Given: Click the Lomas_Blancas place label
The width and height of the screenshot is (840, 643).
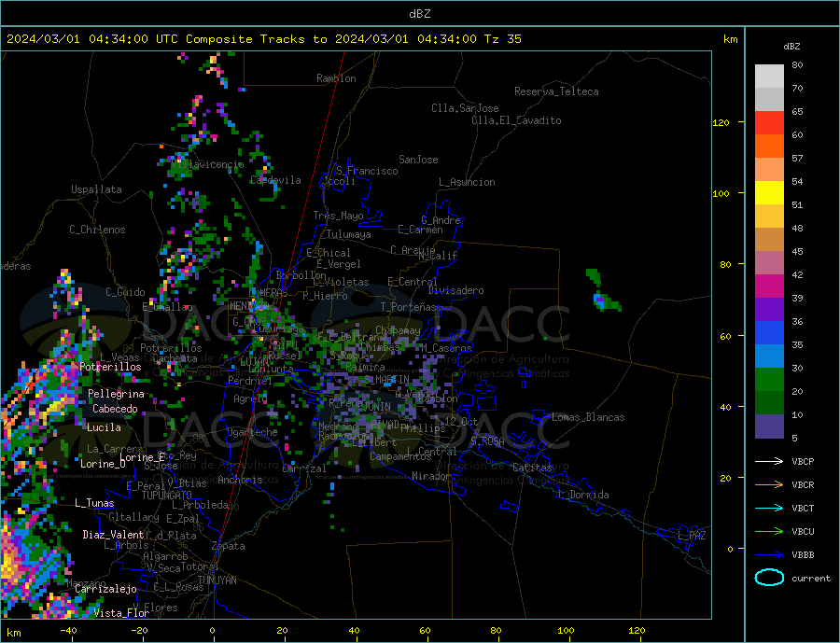Looking at the screenshot, I should click(588, 417).
